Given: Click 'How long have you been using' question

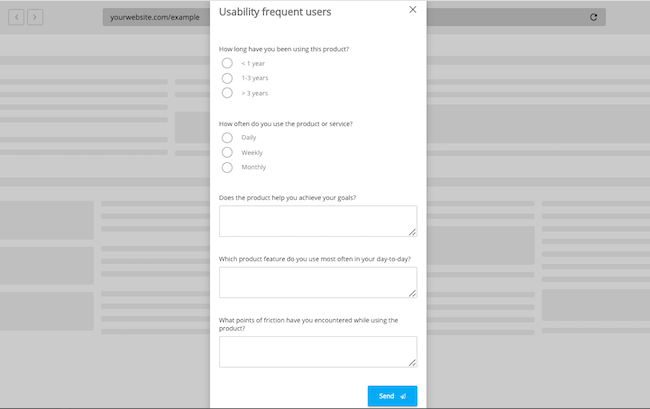Looking at the screenshot, I should click(284, 49).
